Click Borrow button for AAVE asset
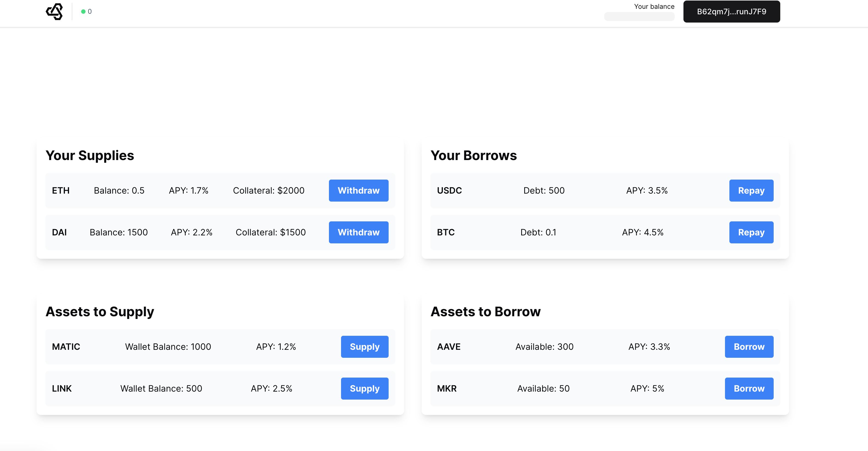Screen dimensions: 868x451 pyautogui.click(x=749, y=346)
